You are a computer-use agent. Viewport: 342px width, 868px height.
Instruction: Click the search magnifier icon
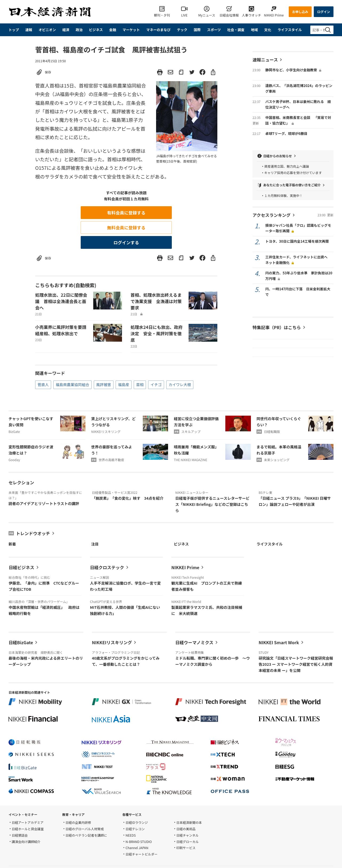click(x=328, y=30)
